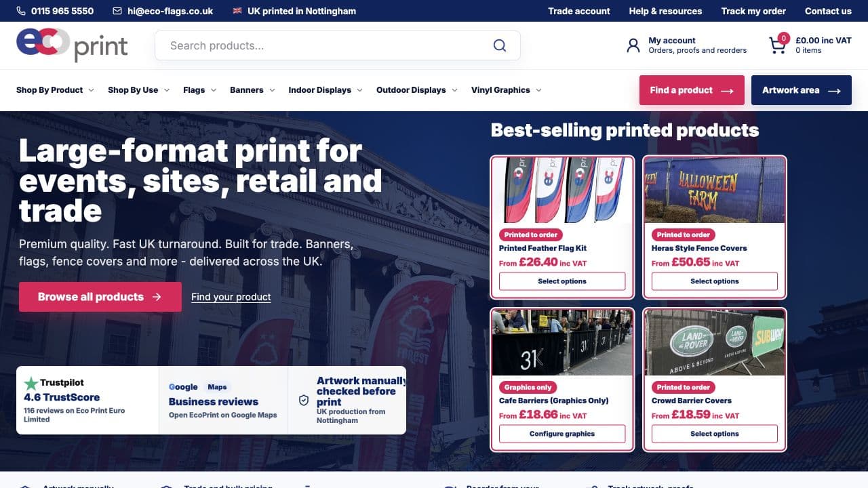Click the UK printed in Nottingham text
This screenshot has width=868, height=488.
click(302, 11)
